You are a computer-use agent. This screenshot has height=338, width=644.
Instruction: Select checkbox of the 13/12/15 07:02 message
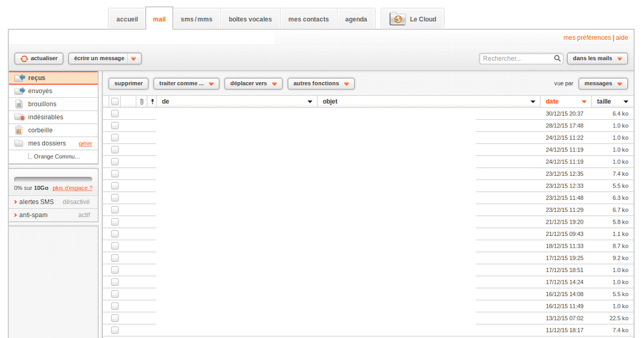click(115, 318)
